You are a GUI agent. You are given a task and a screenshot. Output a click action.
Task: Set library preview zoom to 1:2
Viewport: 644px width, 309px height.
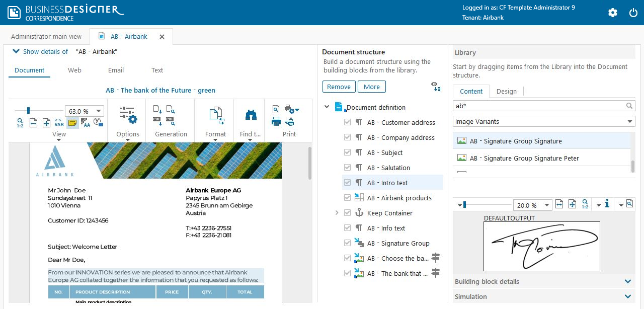pyautogui.click(x=585, y=204)
